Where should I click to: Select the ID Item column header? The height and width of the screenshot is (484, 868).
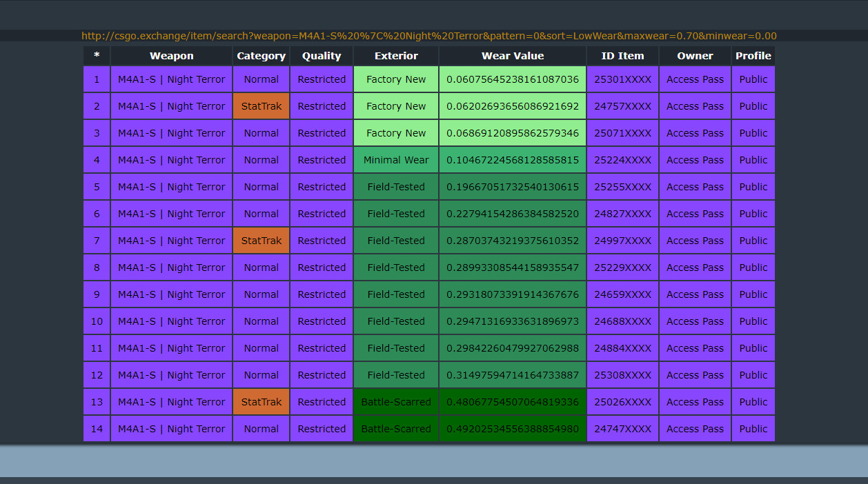[622, 56]
